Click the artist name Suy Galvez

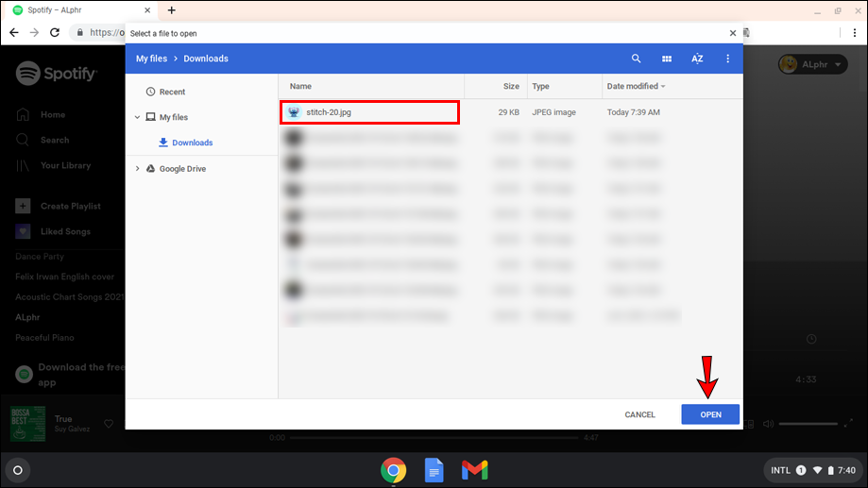tap(72, 429)
